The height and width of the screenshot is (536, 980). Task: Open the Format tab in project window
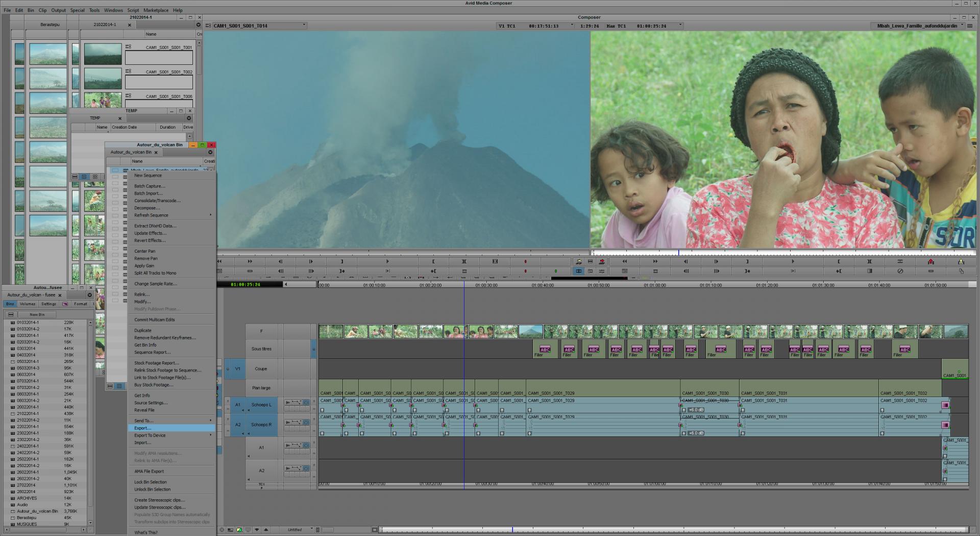(81, 304)
